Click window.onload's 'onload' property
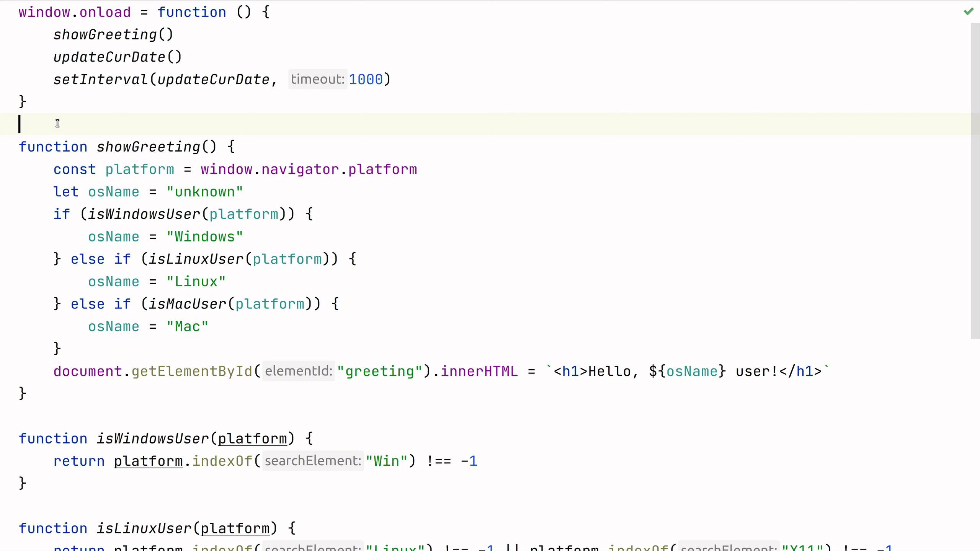 point(105,12)
